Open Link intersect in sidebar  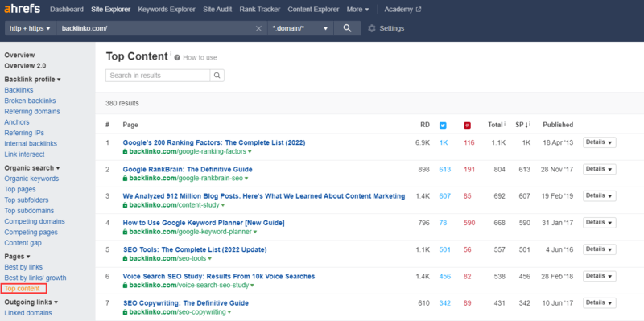(25, 154)
